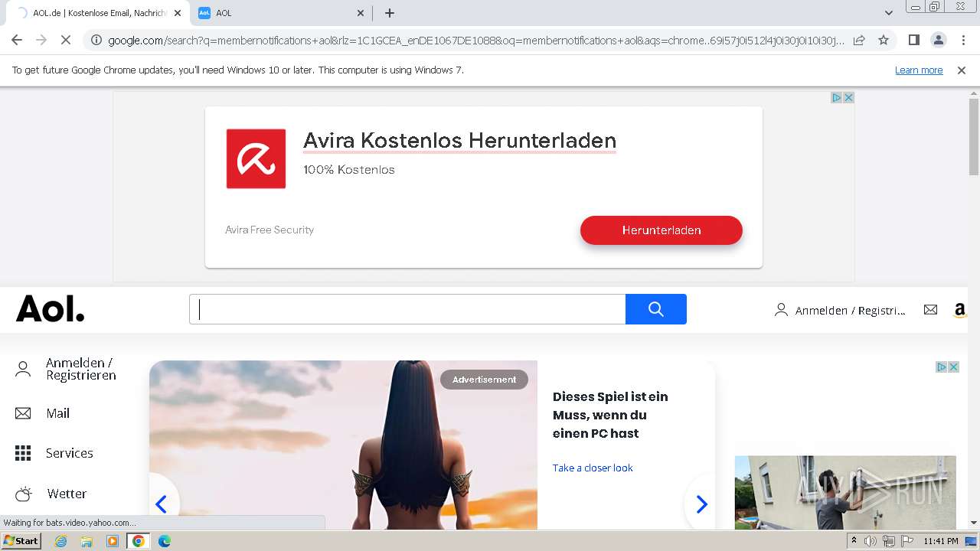Click the browser back arrow
The height and width of the screenshot is (551, 980).
(17, 40)
